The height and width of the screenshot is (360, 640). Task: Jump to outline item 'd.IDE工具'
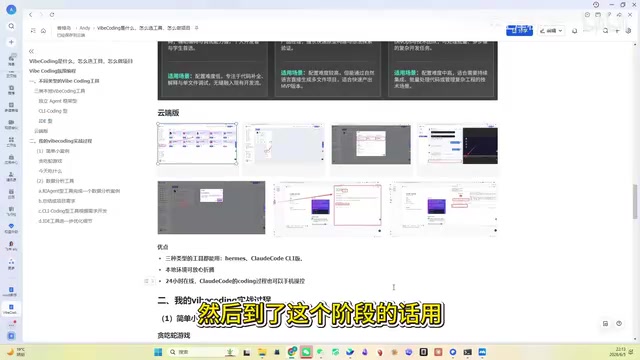point(65,221)
